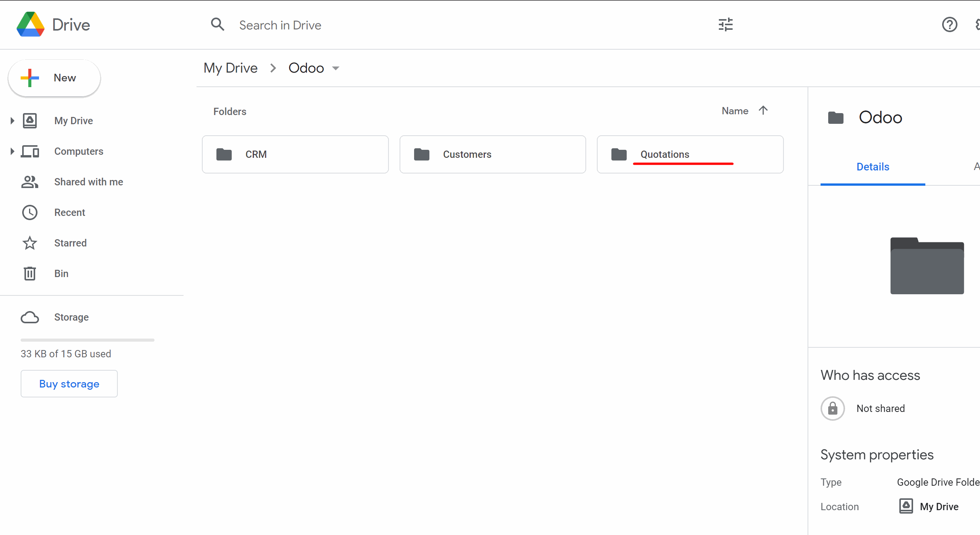The height and width of the screenshot is (535, 980).
Task: Reverse sort direction with the arrow icon
Action: coord(763,110)
